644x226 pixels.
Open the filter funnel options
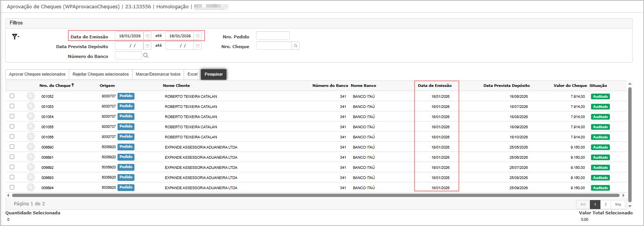pos(15,36)
